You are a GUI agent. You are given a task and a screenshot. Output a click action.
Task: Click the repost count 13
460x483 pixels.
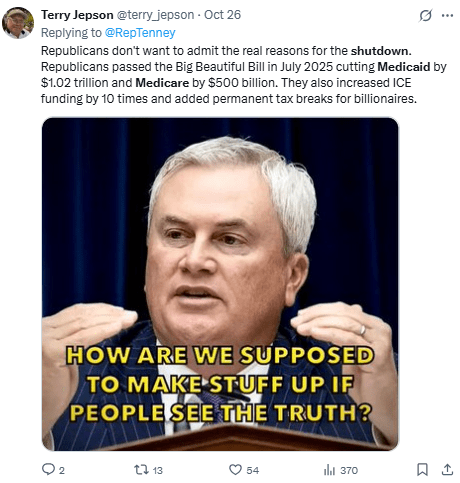point(158,470)
